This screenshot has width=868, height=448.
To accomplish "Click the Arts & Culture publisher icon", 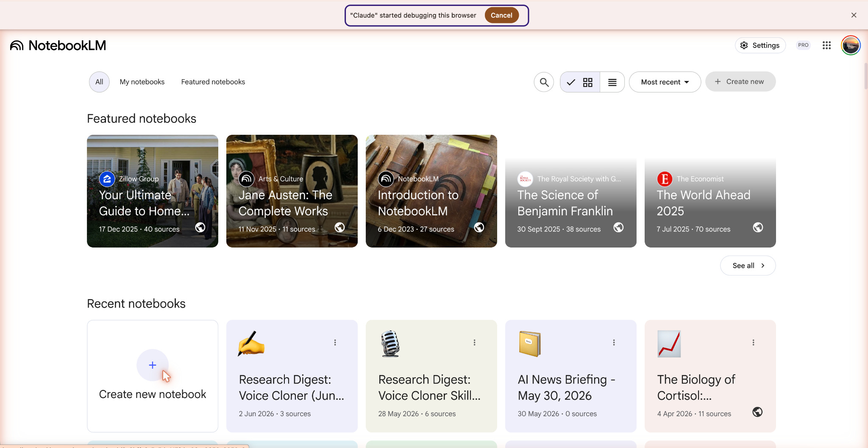I will 246,179.
